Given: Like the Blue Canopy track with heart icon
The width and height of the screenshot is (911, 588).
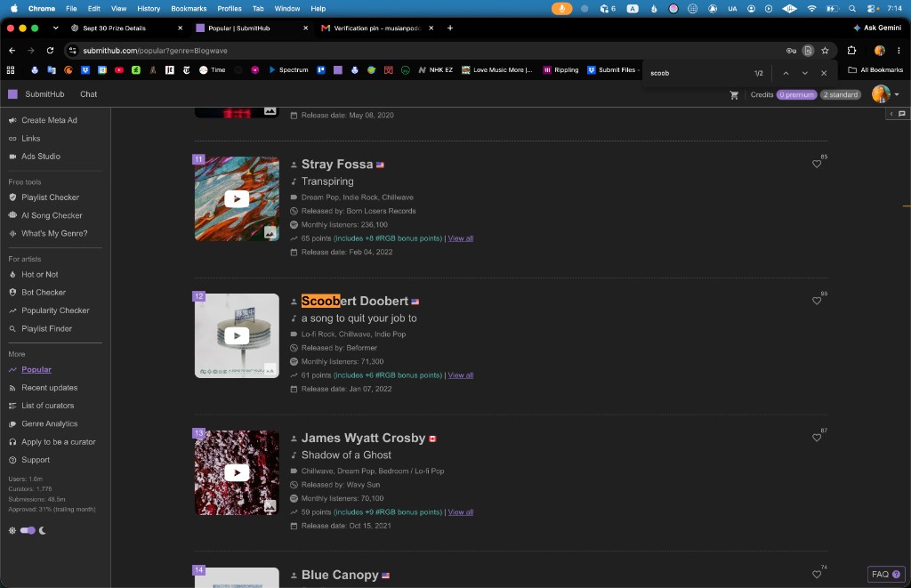Looking at the screenshot, I should (x=817, y=575).
